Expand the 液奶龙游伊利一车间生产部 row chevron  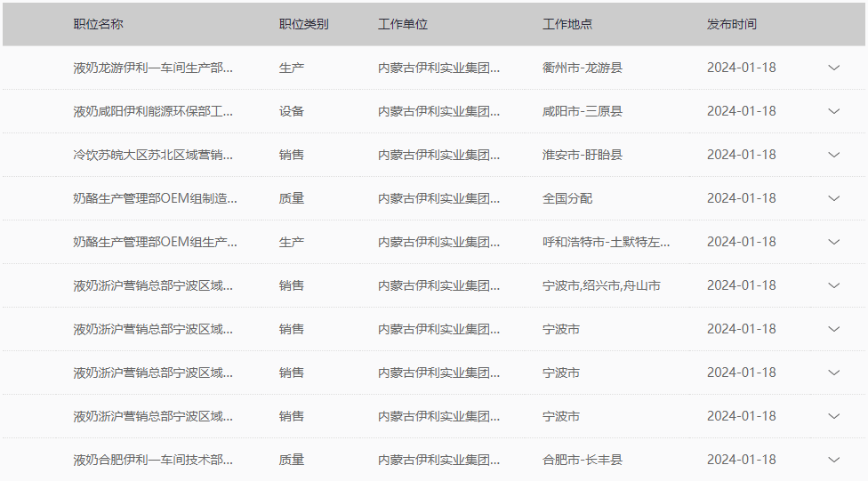833,68
